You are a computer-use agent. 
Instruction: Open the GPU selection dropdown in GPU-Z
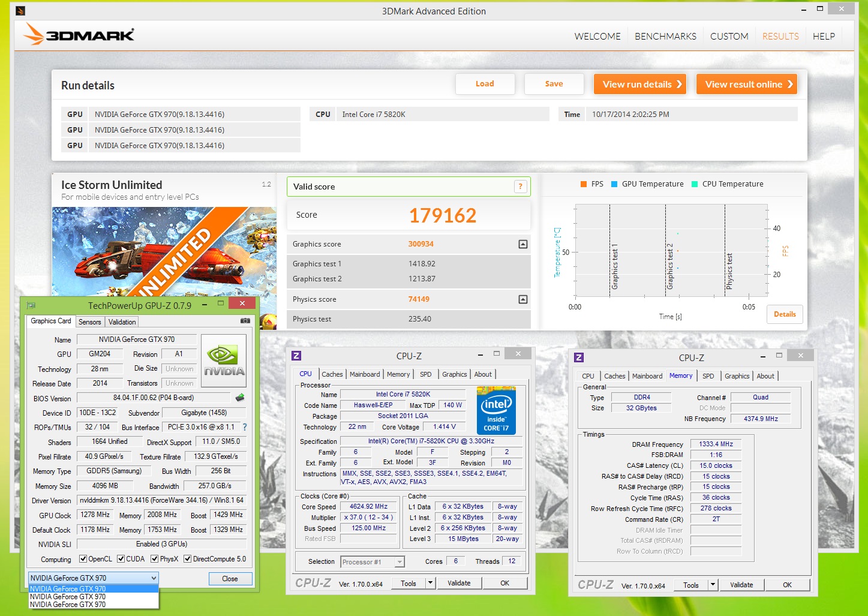click(94, 578)
